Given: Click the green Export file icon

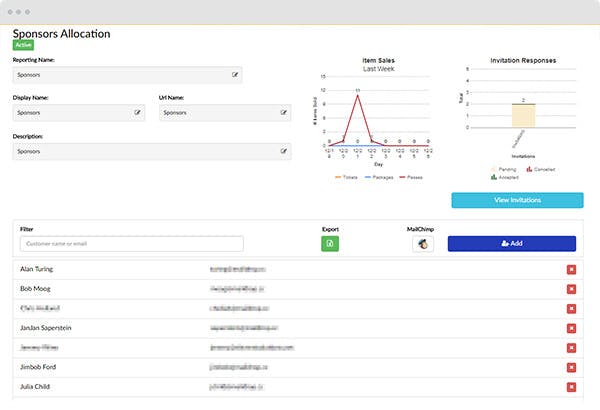Looking at the screenshot, I should 330,243.
